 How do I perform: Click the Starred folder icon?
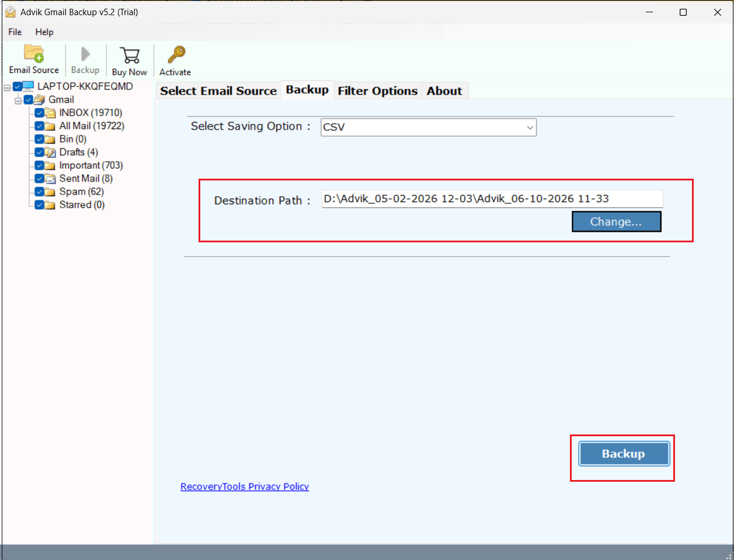click(x=50, y=205)
